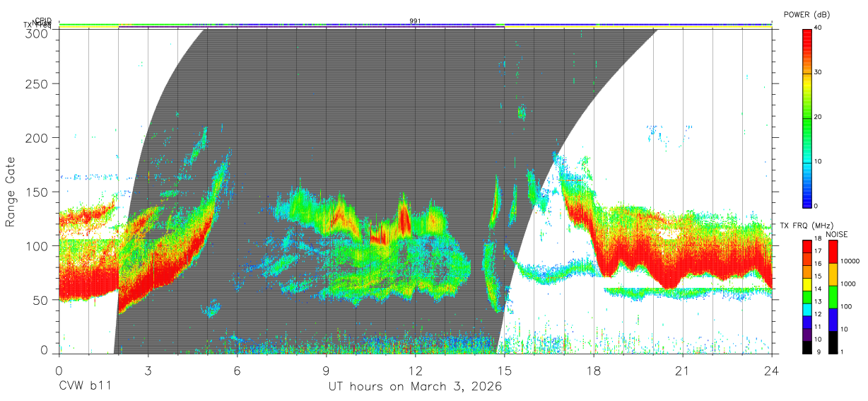Click the 6 hour tick on time axis
868x401 pixels.
(237, 370)
